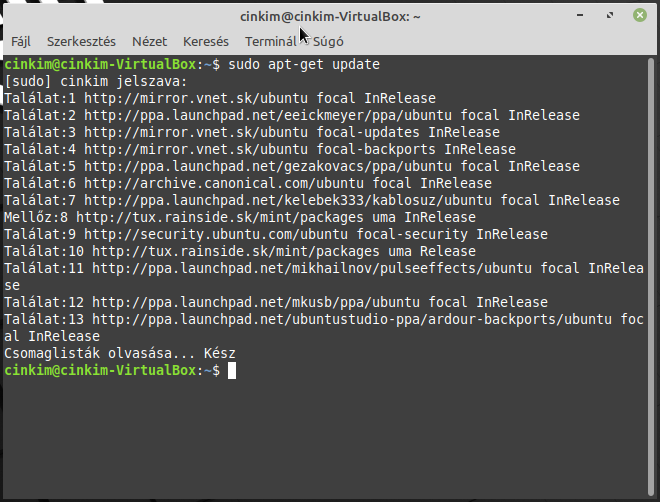Click the terminal vertical scrollbar
Image resolution: width=660 pixels, height=502 pixels.
[x=651, y=277]
